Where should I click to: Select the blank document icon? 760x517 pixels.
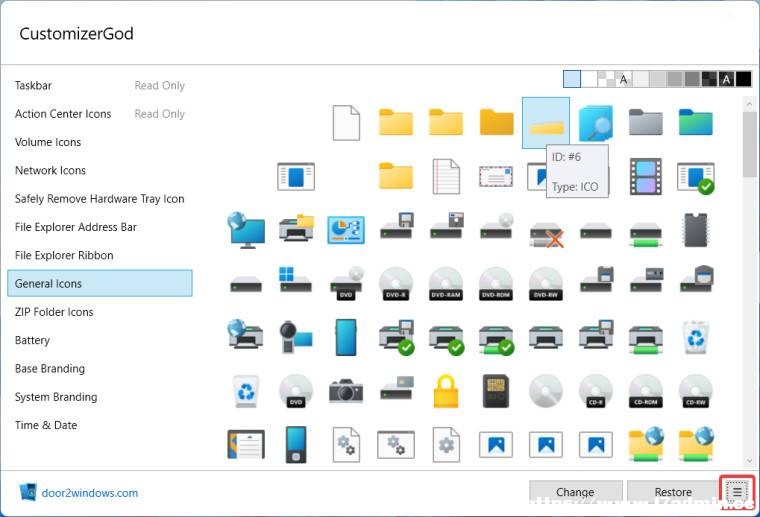[x=346, y=123]
